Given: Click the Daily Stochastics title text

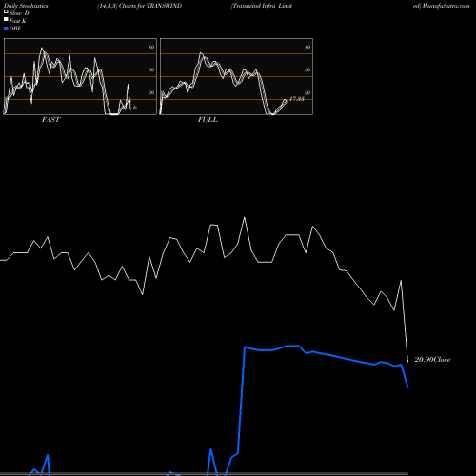Looking at the screenshot, I should pyautogui.click(x=26, y=6).
